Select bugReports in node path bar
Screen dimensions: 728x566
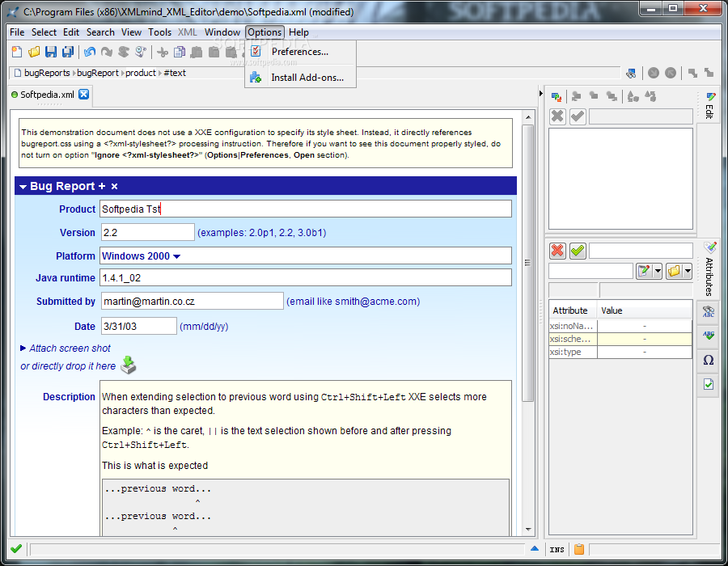[47, 73]
